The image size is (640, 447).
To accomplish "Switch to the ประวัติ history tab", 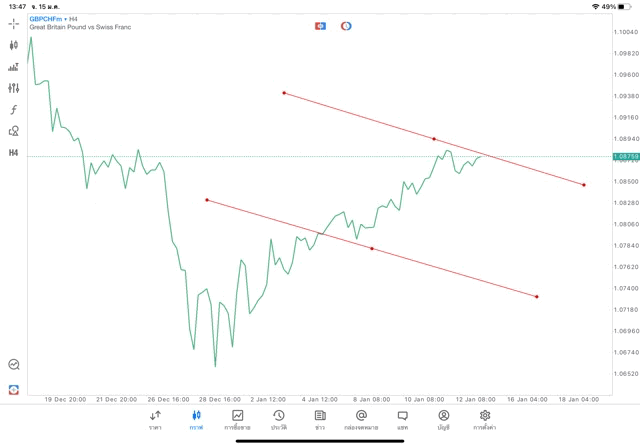I will click(278, 419).
